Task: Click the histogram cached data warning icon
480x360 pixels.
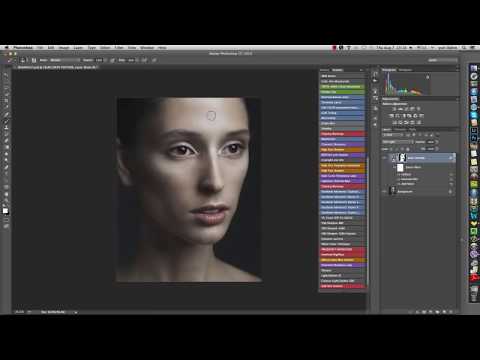Action: 428,77
